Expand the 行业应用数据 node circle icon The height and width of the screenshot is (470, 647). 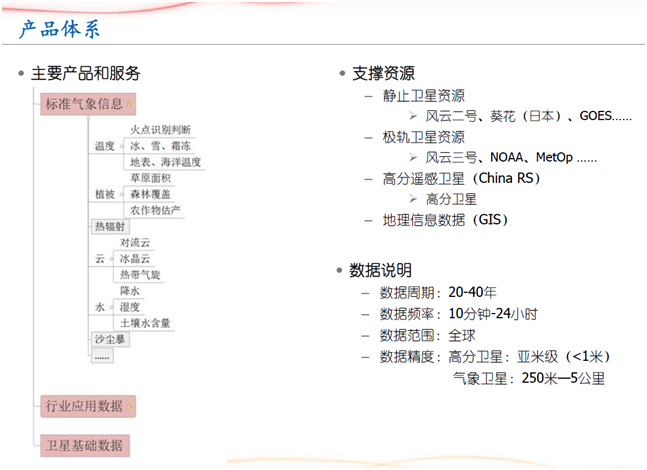(129, 406)
